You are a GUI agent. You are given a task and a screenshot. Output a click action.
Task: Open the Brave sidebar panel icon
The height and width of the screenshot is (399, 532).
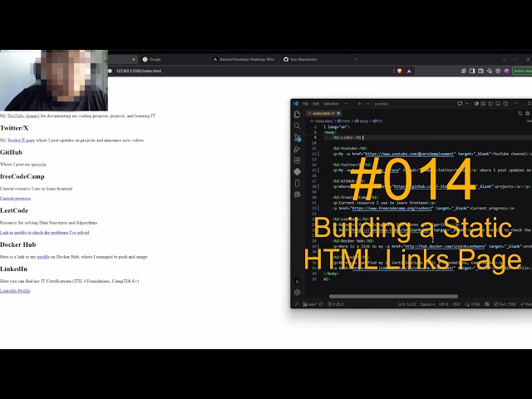click(472, 71)
